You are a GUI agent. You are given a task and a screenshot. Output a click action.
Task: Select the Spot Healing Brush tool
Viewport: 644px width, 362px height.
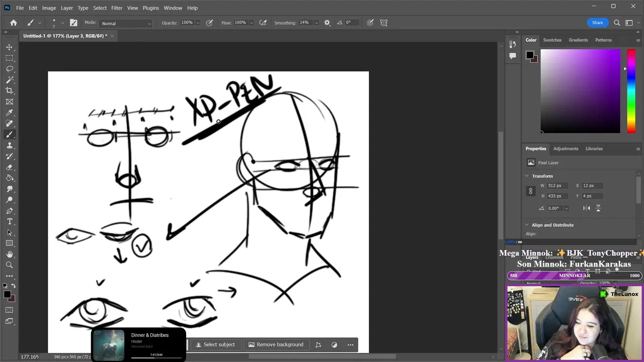[10, 124]
